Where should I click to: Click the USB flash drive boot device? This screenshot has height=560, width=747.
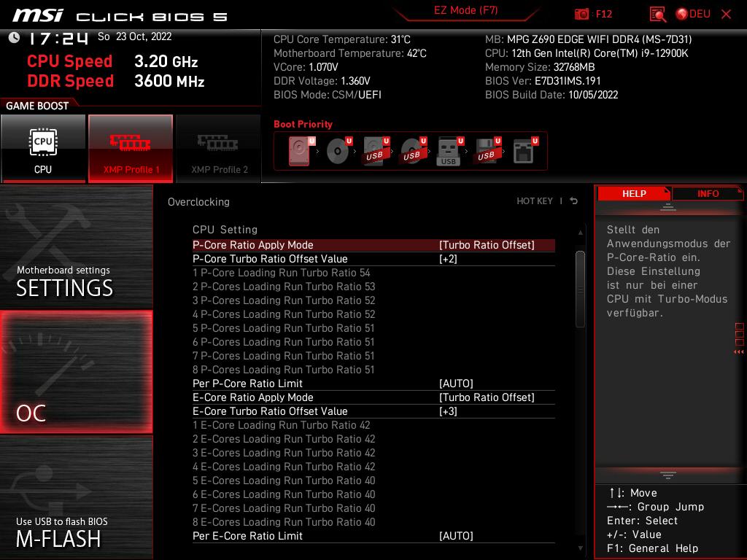(447, 150)
